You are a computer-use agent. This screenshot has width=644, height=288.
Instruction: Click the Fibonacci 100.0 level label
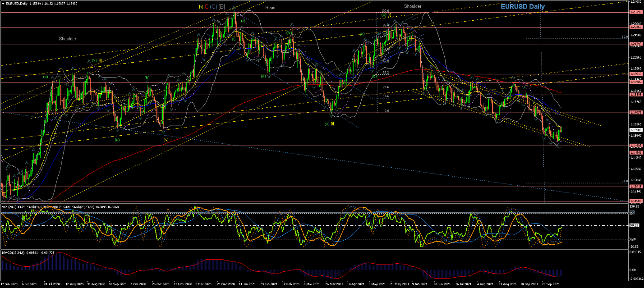point(385,11)
